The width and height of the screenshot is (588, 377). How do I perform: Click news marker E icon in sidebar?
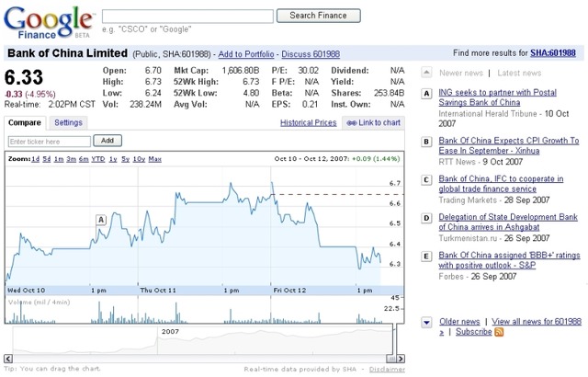coord(426,257)
